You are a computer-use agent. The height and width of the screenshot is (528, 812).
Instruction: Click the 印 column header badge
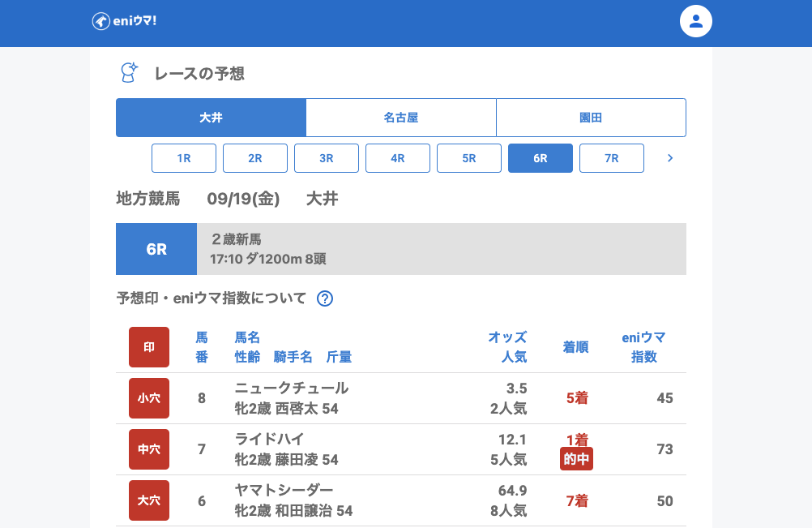coord(149,347)
